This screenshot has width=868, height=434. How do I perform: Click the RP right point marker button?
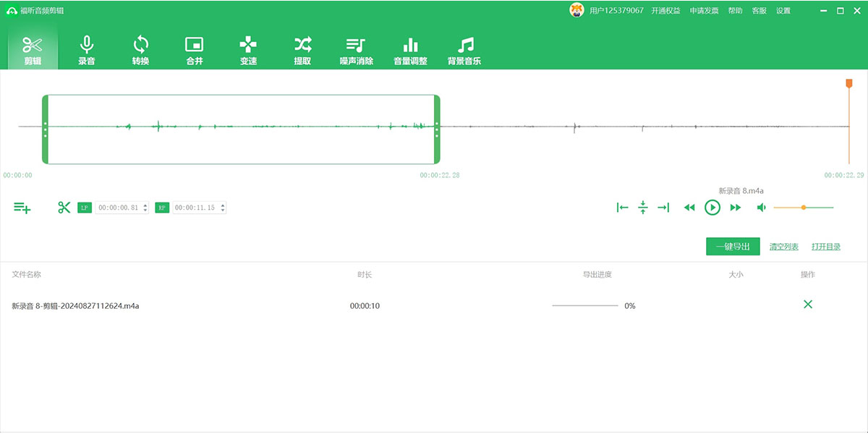(162, 208)
